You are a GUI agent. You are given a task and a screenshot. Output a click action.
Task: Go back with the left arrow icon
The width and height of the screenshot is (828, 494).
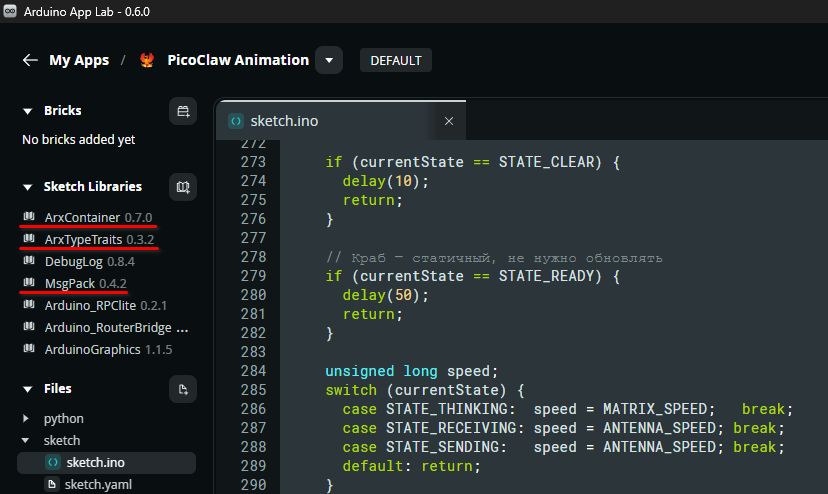30,60
